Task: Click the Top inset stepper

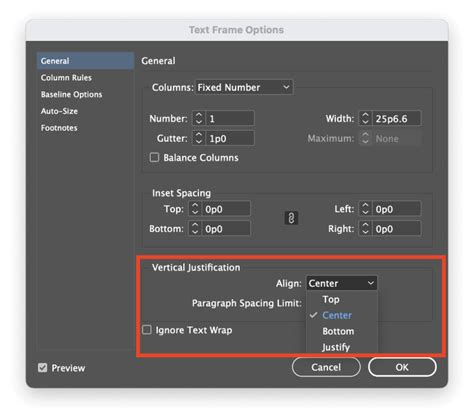Action: (x=195, y=209)
